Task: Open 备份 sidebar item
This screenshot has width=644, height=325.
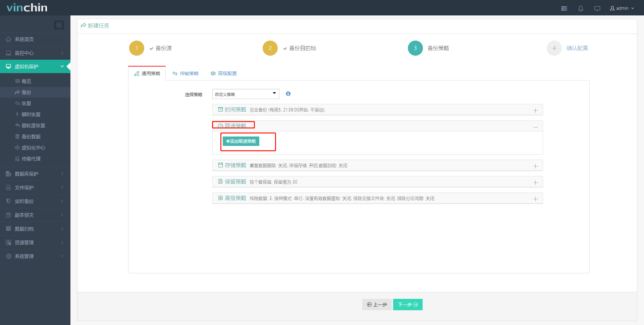Action: (35, 92)
